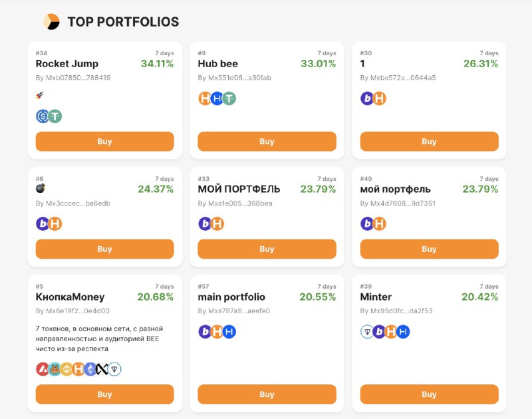Click the TON diamond icon in Minter card

(367, 332)
